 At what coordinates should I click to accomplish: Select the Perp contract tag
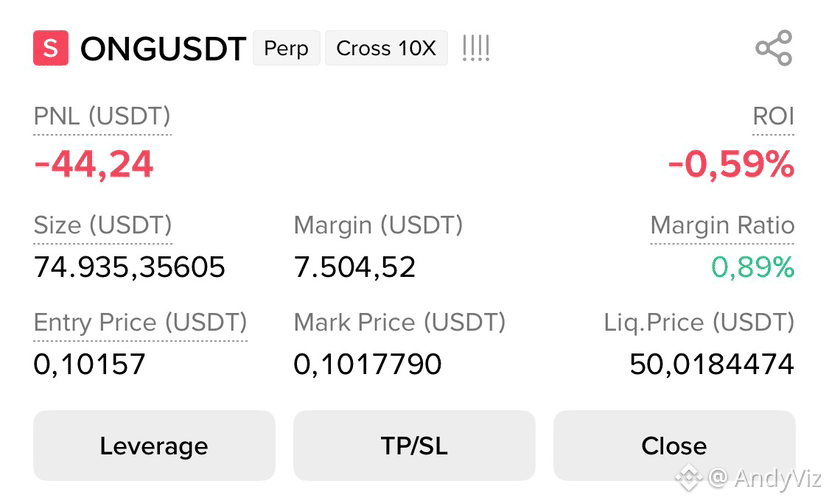pos(286,48)
